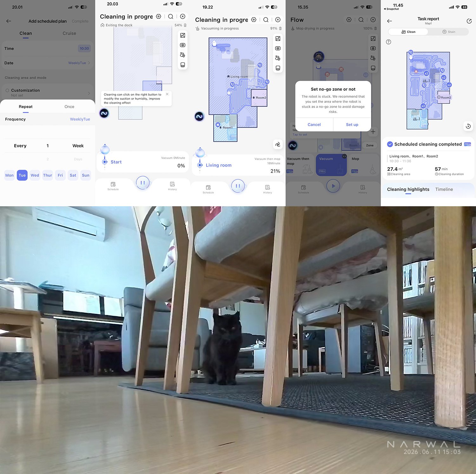Tap the Tap to set link
Viewport: 476px width, 474px height.
300,135
